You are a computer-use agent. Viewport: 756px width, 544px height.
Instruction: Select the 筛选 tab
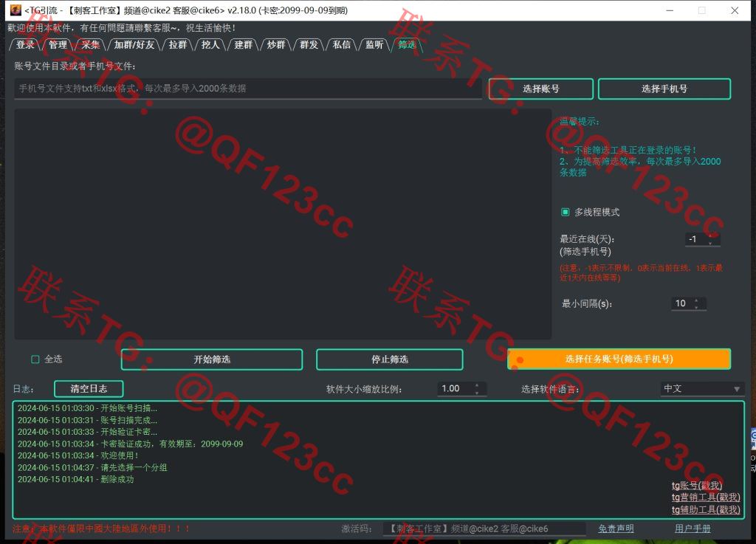407,45
